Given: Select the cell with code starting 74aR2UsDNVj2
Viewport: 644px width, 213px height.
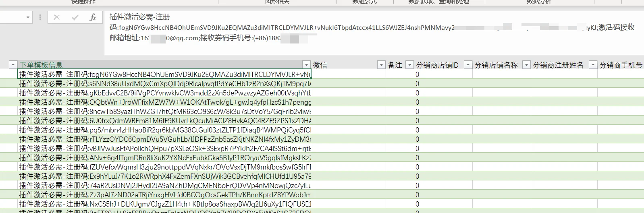Looking at the screenshot, I should click(x=164, y=185).
